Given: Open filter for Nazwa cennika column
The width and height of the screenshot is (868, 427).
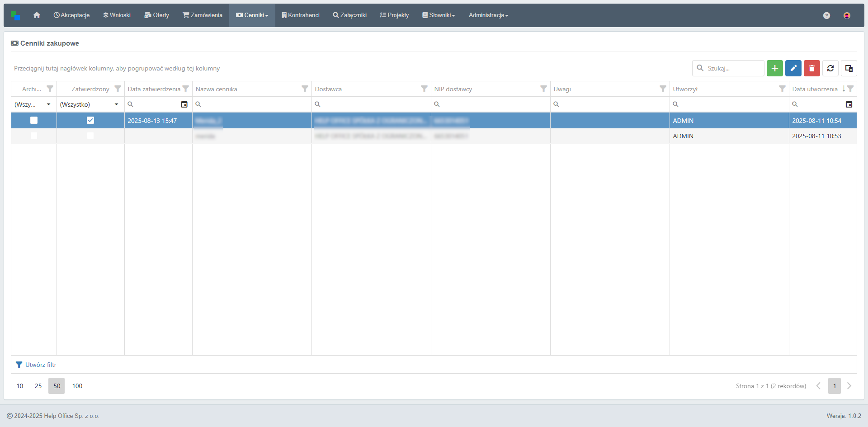Looking at the screenshot, I should pyautogui.click(x=305, y=89).
